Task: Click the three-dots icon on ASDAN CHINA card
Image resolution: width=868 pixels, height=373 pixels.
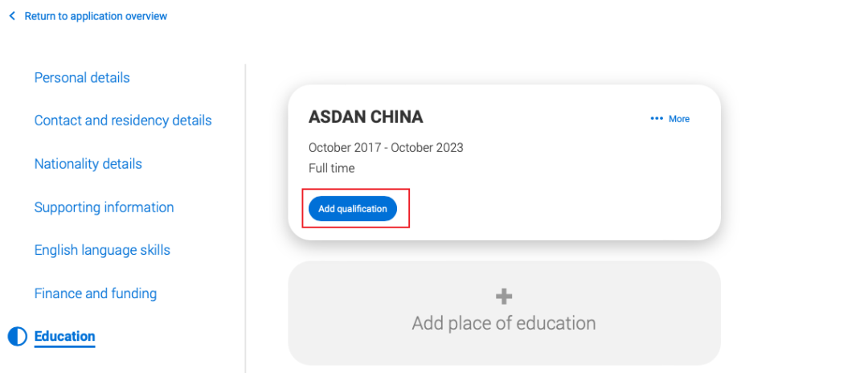Action: point(657,118)
